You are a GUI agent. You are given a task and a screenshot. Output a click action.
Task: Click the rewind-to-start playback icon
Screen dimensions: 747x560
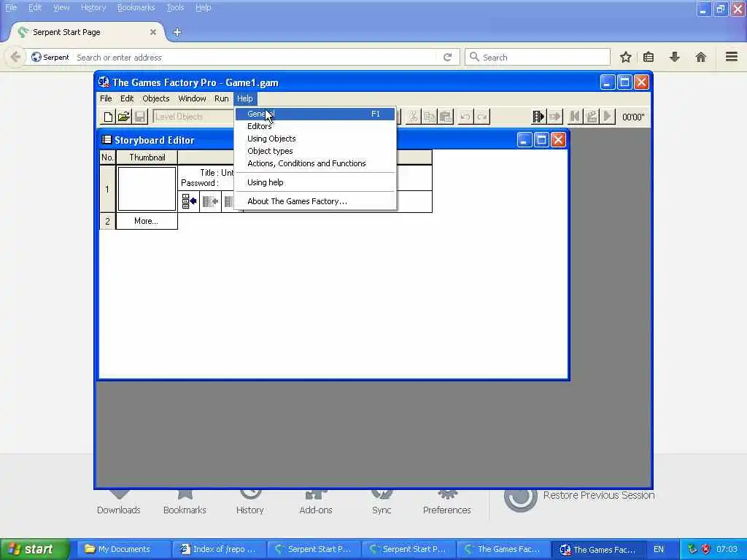575,117
